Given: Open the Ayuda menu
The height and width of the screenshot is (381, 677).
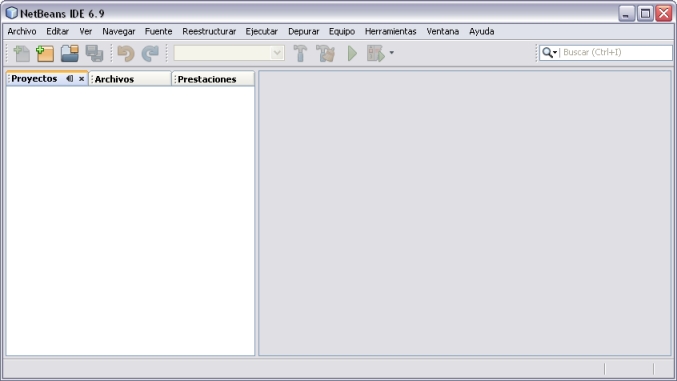Looking at the screenshot, I should 482,32.
